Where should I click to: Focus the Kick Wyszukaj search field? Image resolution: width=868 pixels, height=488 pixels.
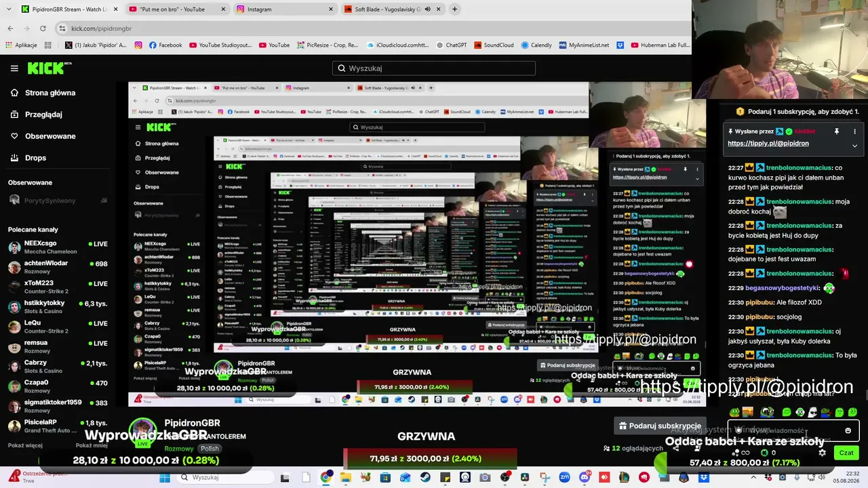point(434,68)
